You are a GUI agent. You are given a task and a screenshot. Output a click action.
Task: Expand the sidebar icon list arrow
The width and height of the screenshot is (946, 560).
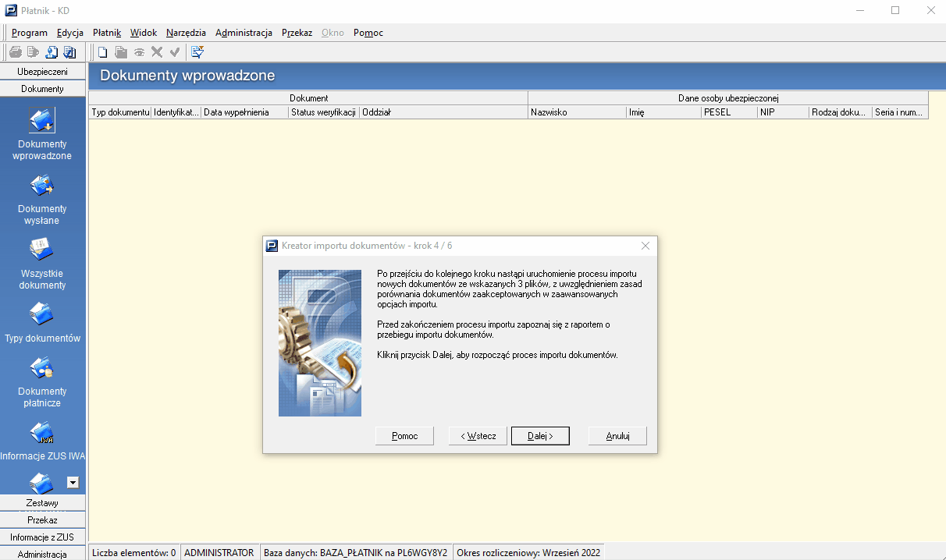coord(73,482)
